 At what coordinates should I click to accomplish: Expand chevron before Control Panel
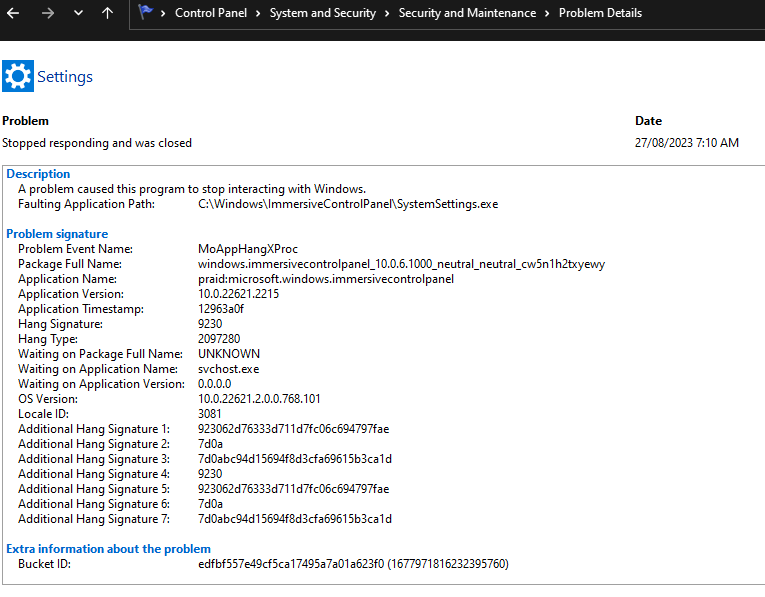163,13
